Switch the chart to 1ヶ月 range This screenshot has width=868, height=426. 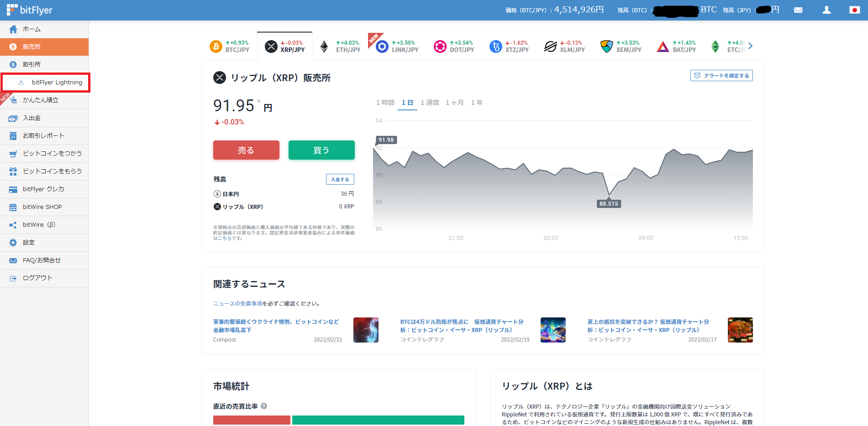(x=455, y=103)
